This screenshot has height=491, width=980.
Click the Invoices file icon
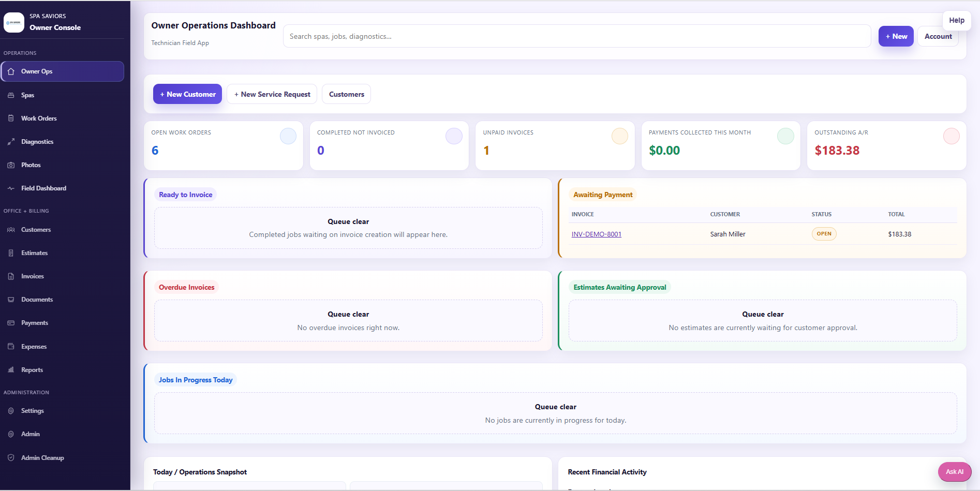click(x=11, y=276)
